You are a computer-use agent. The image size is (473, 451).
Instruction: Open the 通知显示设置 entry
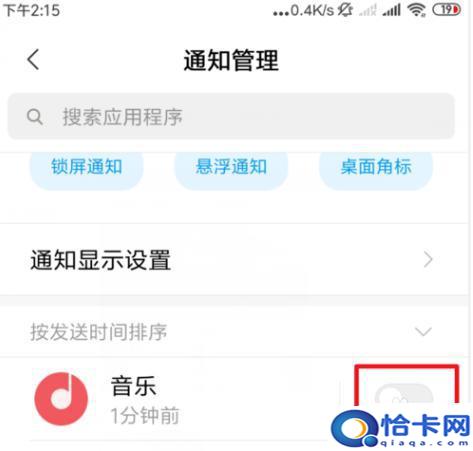(x=234, y=259)
